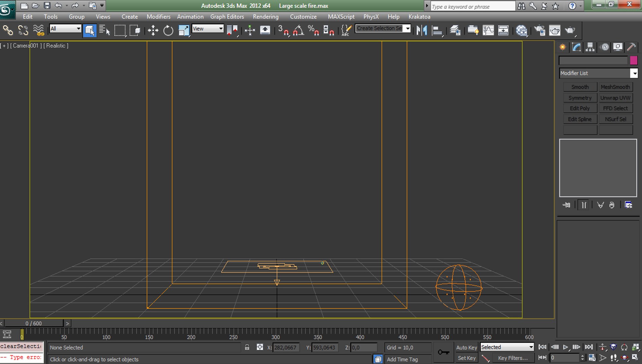The width and height of the screenshot is (642, 364).
Task: Open Select by Name dialog
Action: (105, 30)
